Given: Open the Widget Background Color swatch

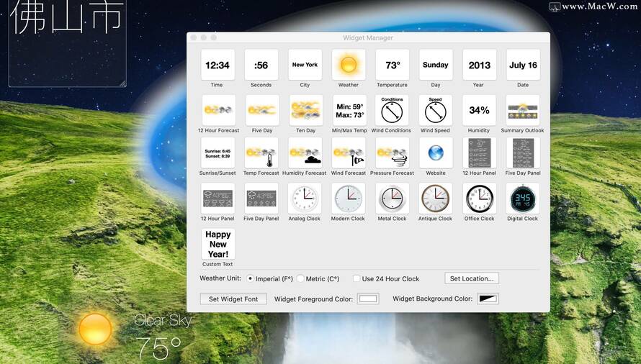Looking at the screenshot, I should click(488, 299).
